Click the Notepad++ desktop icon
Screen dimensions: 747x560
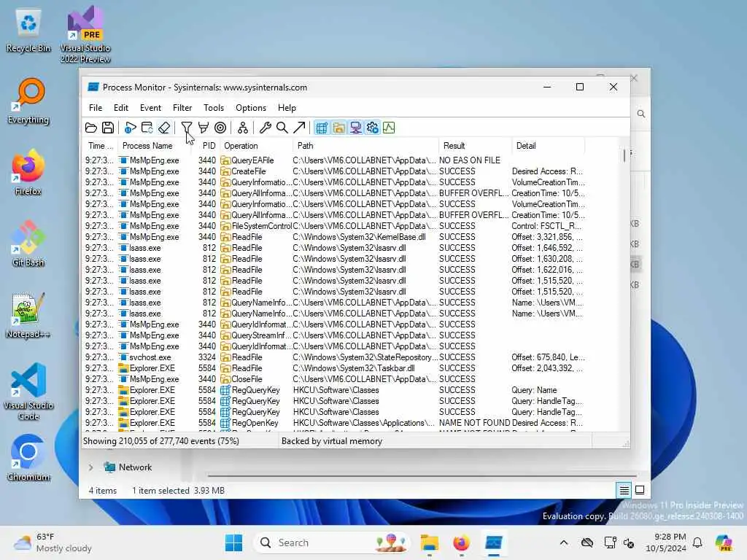click(x=28, y=315)
